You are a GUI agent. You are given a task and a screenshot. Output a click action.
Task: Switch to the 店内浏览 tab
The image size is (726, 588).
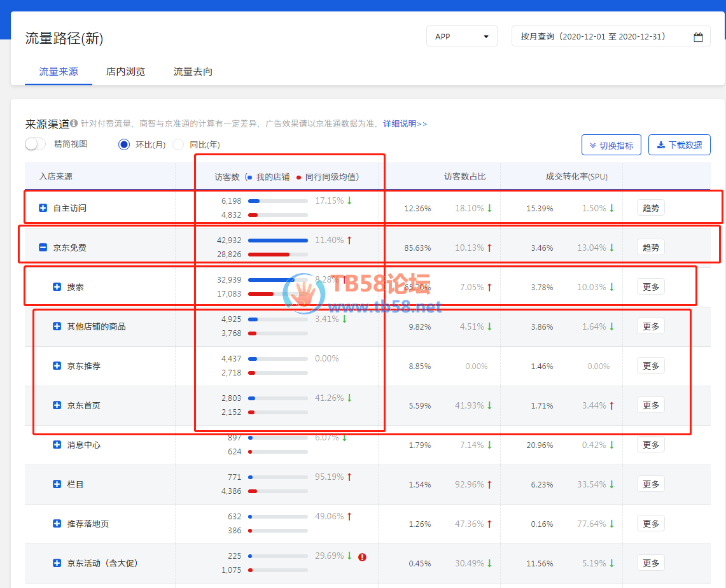tap(125, 72)
